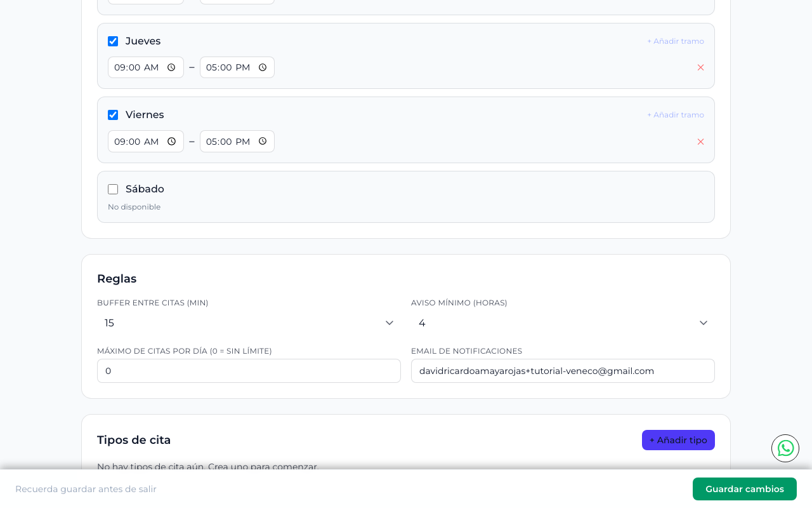Open clock picker for Viernes start time
The height and width of the screenshot is (508, 812).
tap(171, 142)
